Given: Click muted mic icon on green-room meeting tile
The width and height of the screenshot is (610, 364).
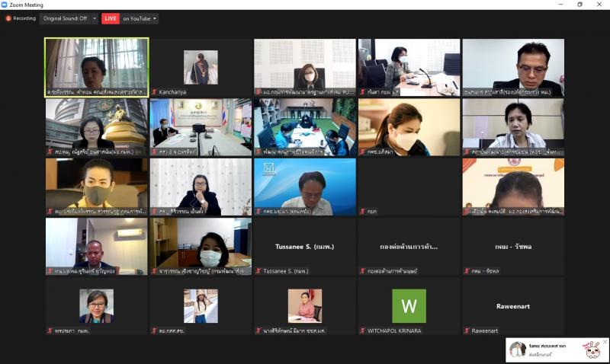Looking at the screenshot, I should pos(258,152).
